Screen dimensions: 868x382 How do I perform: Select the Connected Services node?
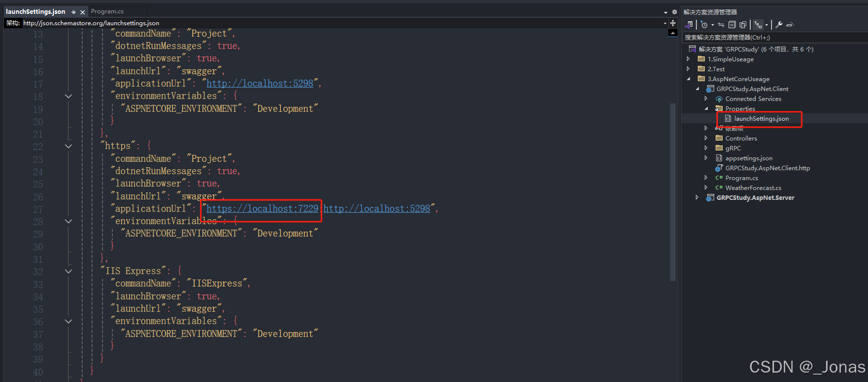click(x=753, y=99)
